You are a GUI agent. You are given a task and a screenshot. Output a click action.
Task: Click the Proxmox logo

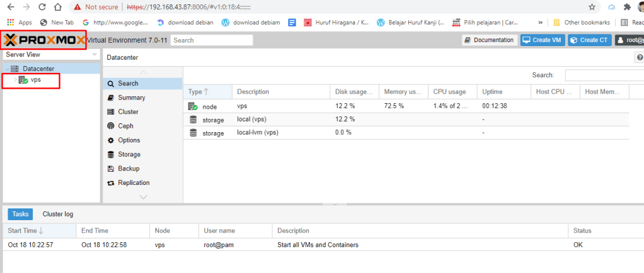pyautogui.click(x=43, y=40)
